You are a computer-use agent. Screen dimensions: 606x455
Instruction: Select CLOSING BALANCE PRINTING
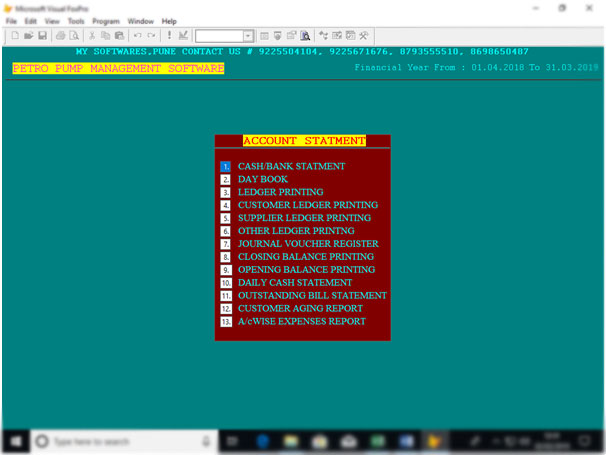[x=306, y=257]
